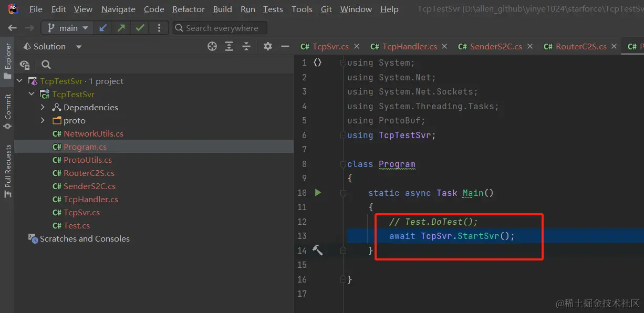Image resolution: width=644 pixels, height=313 pixels.
Task: Open the File menu
Action: coord(36,9)
